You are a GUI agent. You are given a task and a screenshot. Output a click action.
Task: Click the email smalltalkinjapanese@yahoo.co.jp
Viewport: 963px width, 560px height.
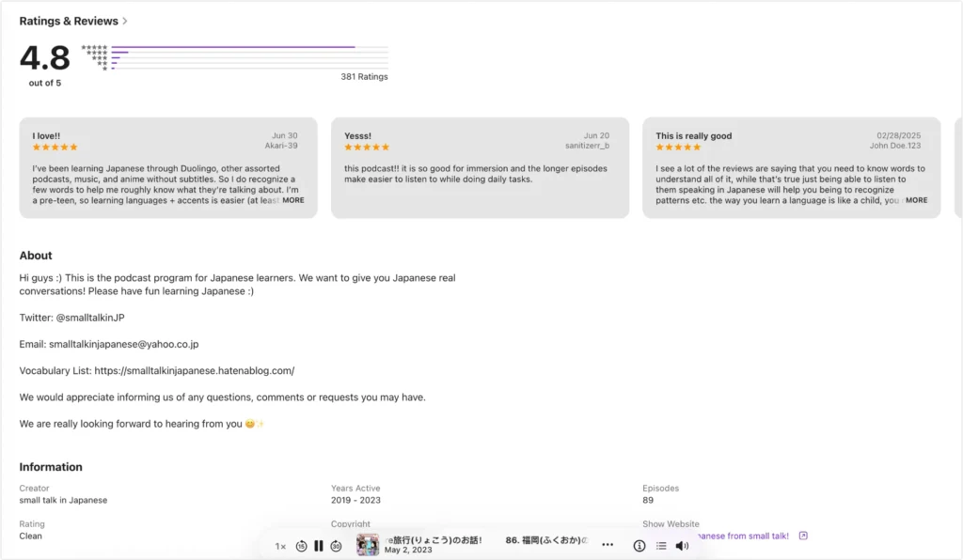pos(124,344)
